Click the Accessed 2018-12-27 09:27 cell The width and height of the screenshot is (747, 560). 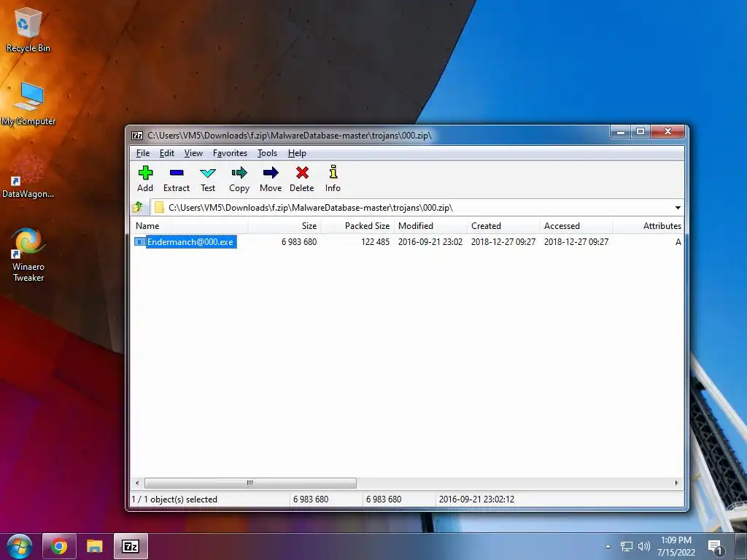click(x=576, y=242)
